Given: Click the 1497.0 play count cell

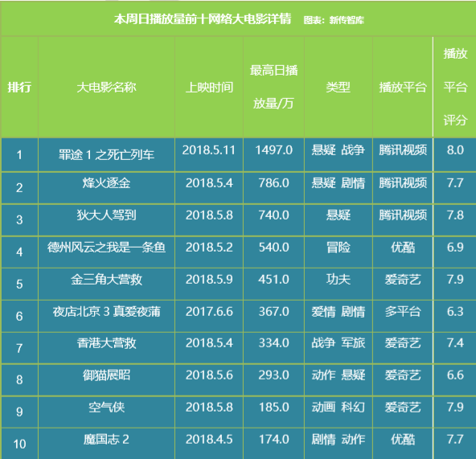Looking at the screenshot, I should [273, 155].
